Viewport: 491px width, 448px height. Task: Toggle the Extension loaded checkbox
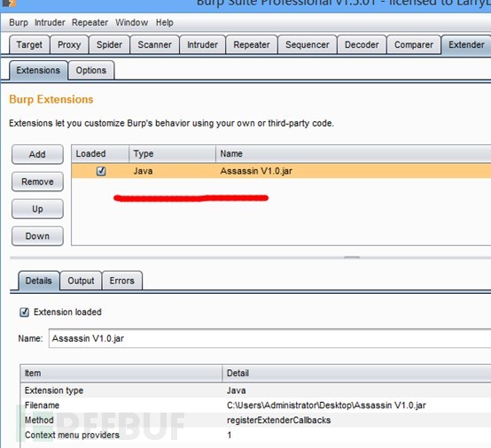point(25,313)
